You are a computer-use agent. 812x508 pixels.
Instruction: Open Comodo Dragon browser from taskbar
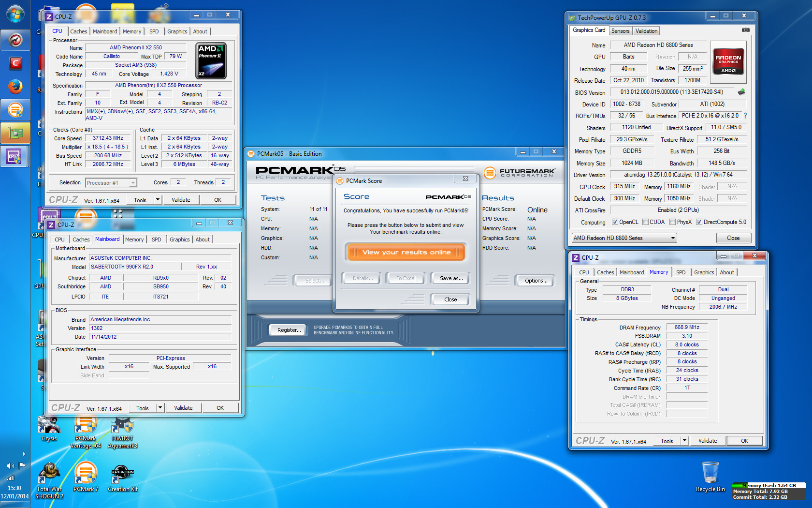15,40
